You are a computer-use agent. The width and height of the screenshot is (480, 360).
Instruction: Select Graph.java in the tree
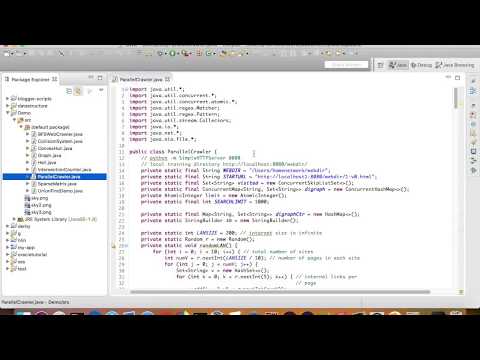click(x=49, y=155)
